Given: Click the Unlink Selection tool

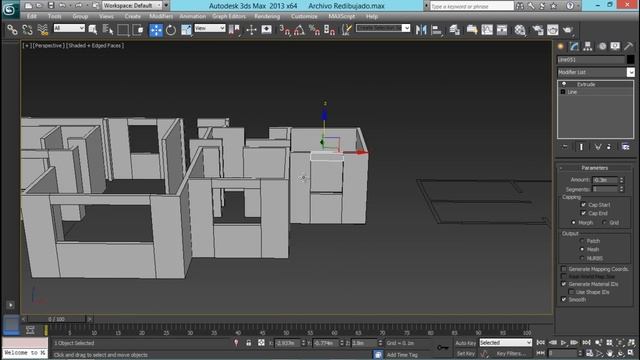Looking at the screenshot, I should click(x=27, y=30).
